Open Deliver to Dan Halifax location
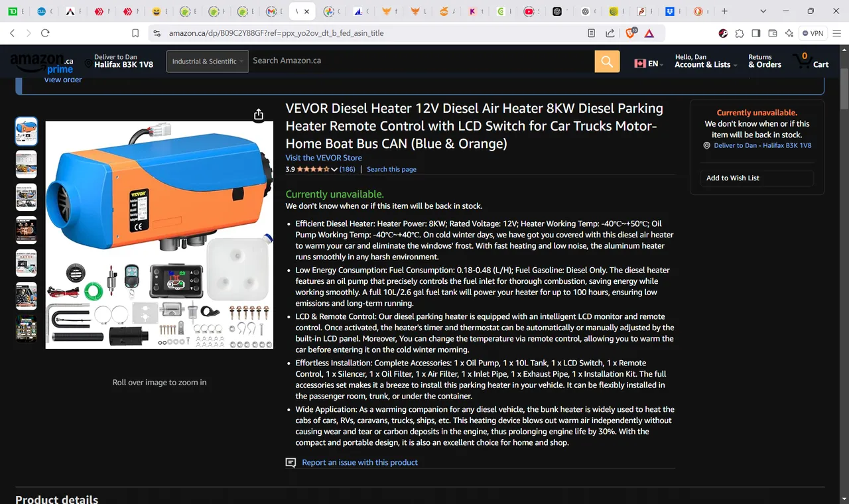 (119, 61)
